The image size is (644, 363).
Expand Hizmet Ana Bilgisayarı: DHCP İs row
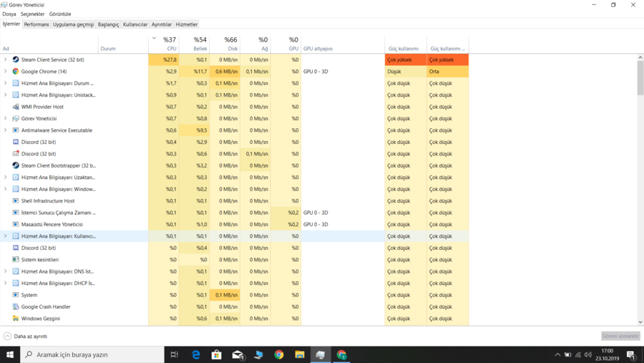tap(5, 284)
